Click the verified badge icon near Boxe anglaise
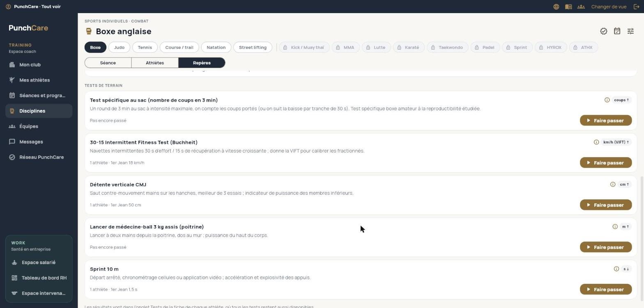The image size is (644, 308). pos(603,31)
